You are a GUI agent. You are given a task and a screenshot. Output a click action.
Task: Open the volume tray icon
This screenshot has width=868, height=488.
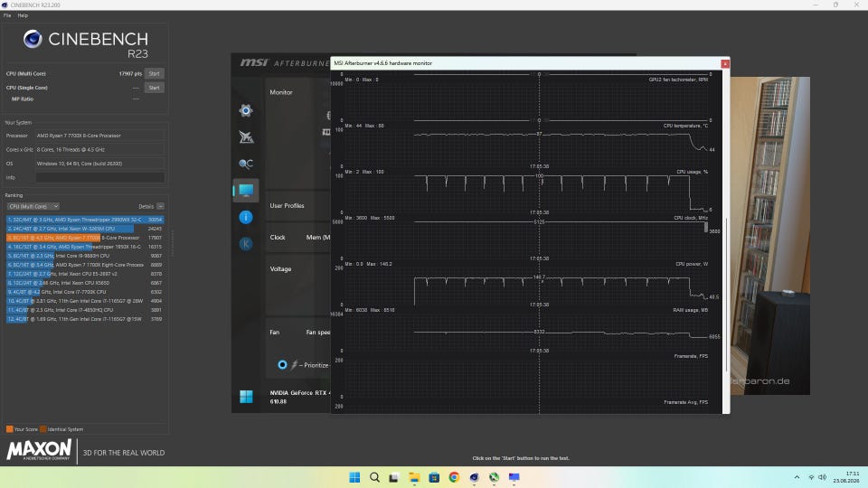coord(822,477)
